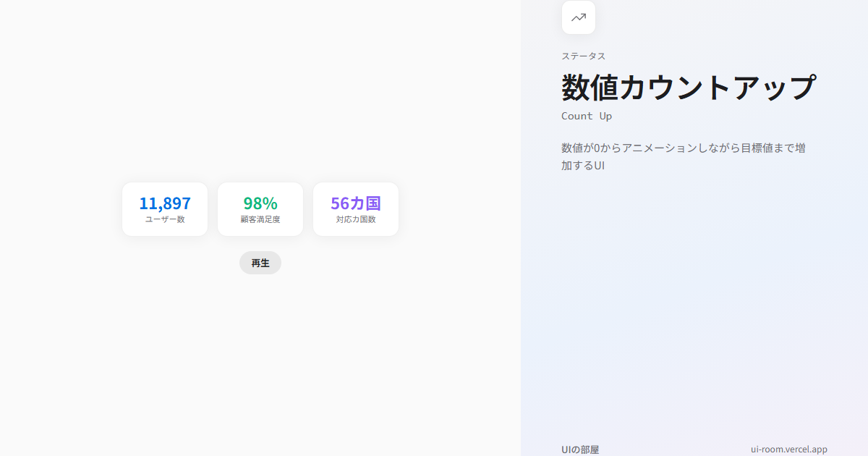Screen dimensions: 868x456
Task: Open the ui-room.vercel.app link
Action: pyautogui.click(x=789, y=449)
